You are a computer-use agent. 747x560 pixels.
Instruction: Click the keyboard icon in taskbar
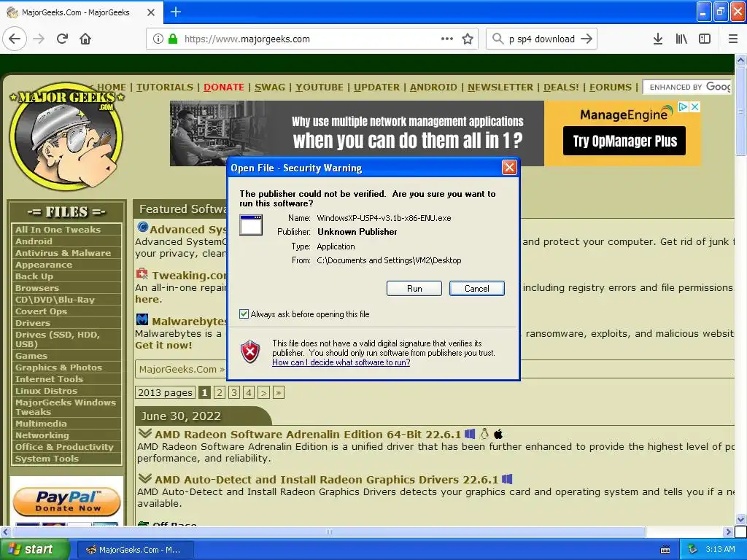pyautogui.click(x=665, y=550)
